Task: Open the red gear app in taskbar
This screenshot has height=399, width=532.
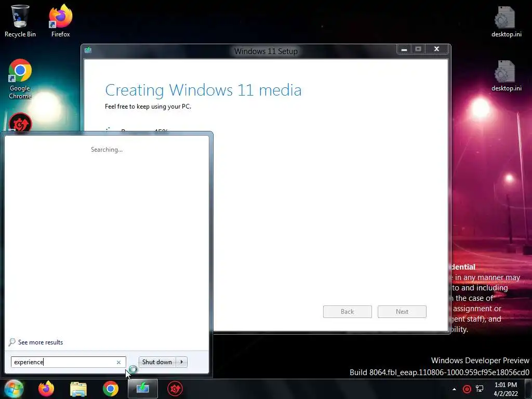Action: [x=175, y=389]
